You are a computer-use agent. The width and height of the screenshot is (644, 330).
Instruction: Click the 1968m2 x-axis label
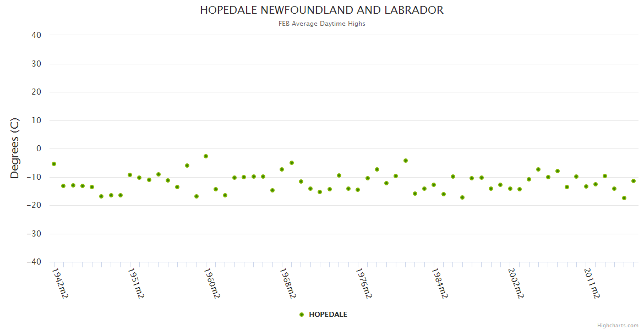tap(288, 283)
